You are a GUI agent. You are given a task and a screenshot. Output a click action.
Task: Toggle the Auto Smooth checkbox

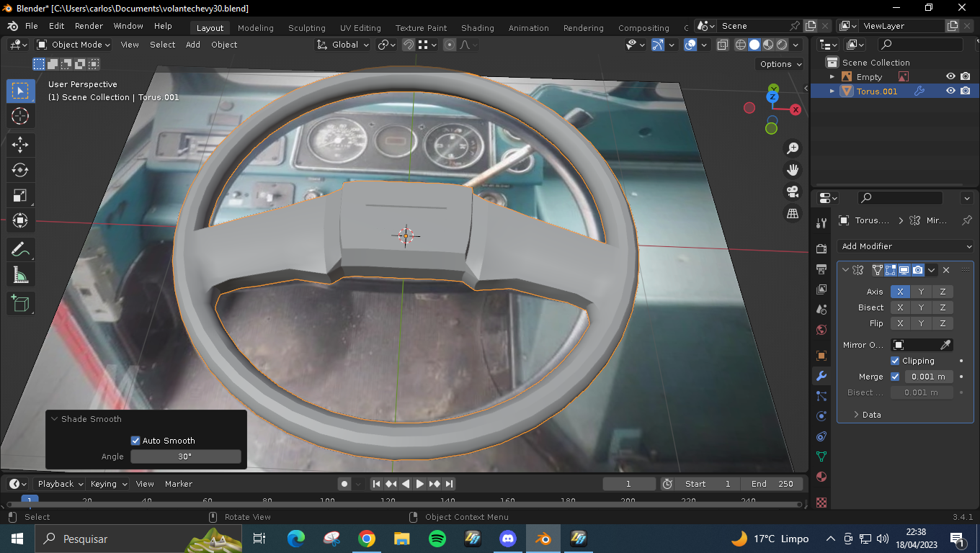click(135, 441)
